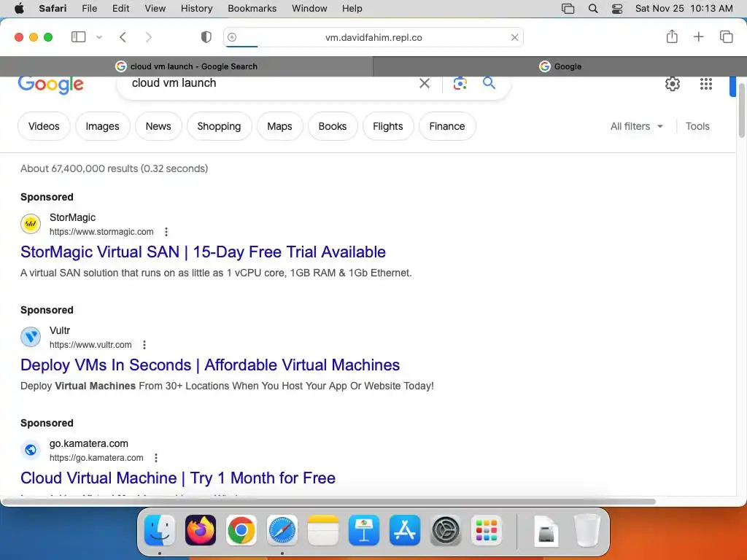Open System Settings from the Dock
747x560 pixels.
446,530
